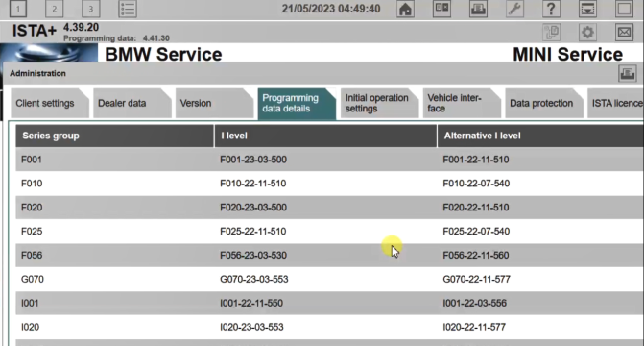
Task: Select numbered button 2 at top left
Action: tap(54, 9)
